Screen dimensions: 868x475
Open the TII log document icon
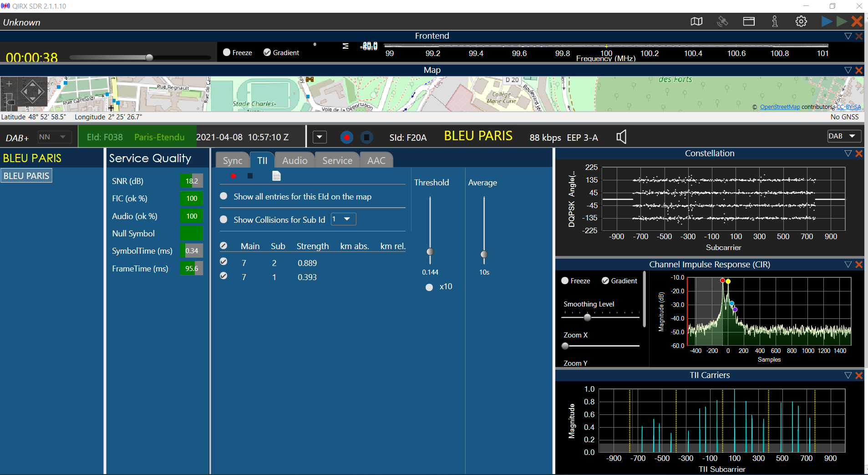276,176
